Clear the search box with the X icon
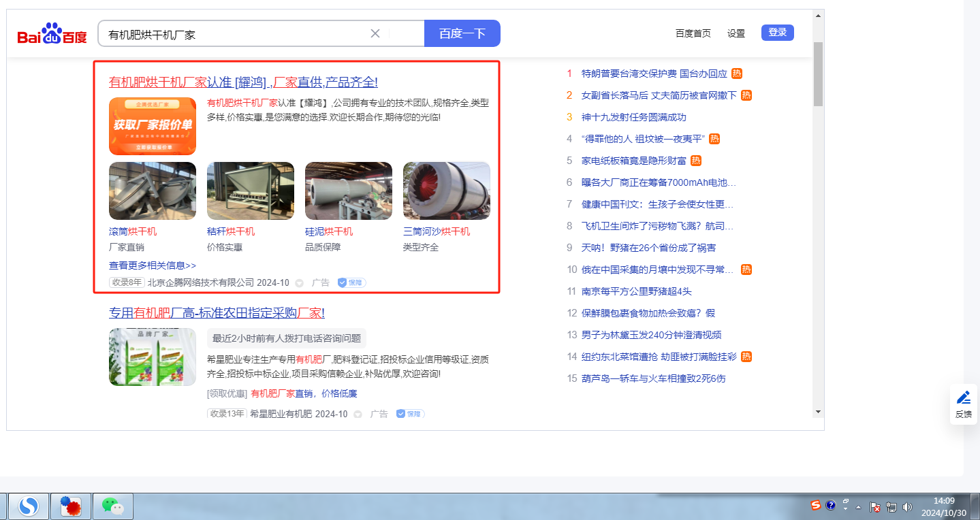This screenshot has width=980, height=520. 375,33
